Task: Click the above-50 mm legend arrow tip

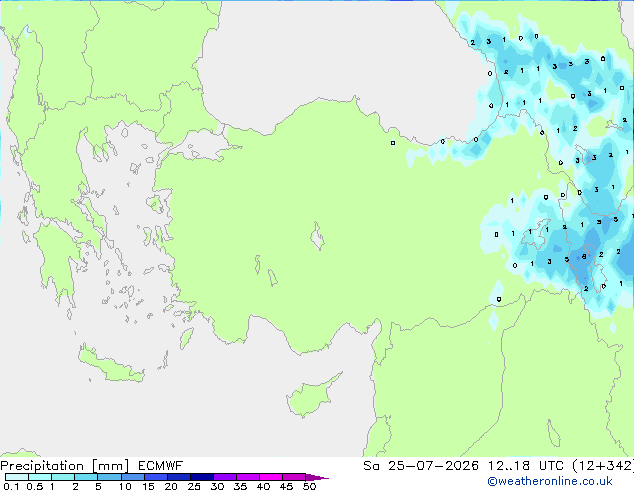Action: (317, 477)
